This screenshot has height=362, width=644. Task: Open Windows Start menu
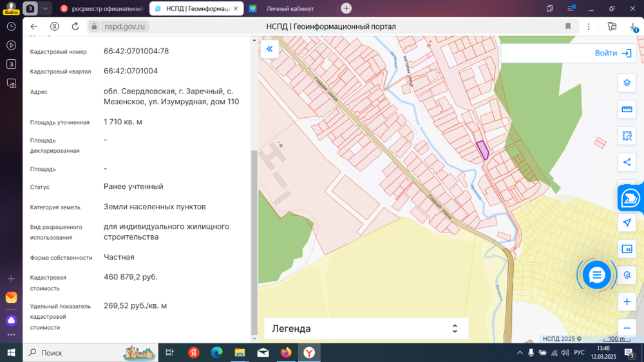[x=11, y=352]
